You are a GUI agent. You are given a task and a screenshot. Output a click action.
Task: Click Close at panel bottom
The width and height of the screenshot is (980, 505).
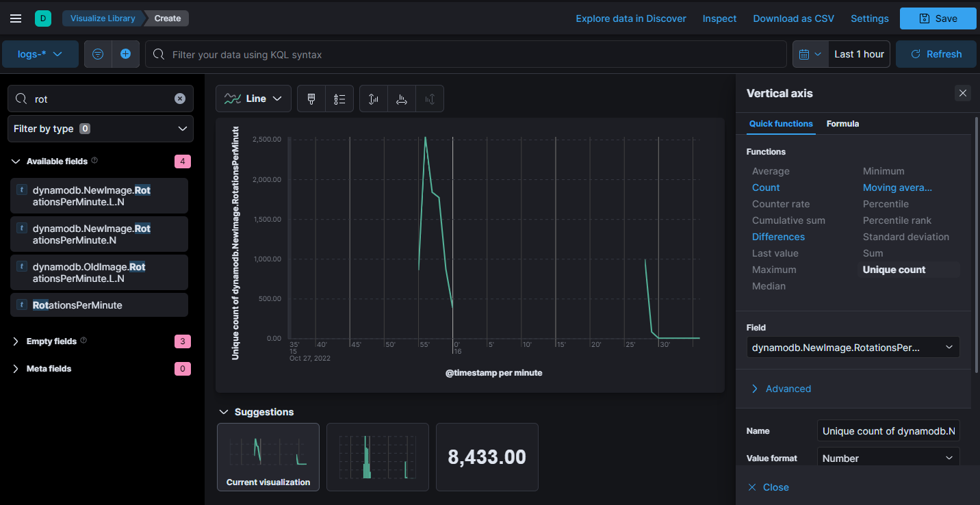[768, 487]
